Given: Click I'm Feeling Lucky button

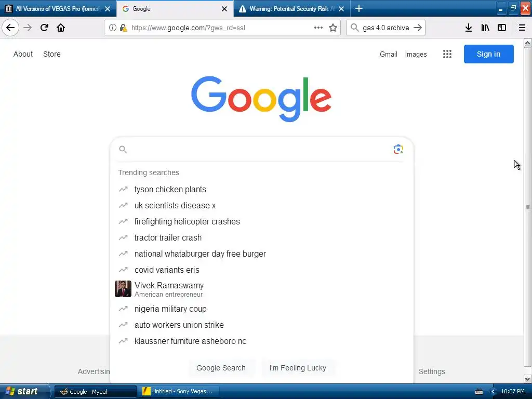Looking at the screenshot, I should pos(298,368).
